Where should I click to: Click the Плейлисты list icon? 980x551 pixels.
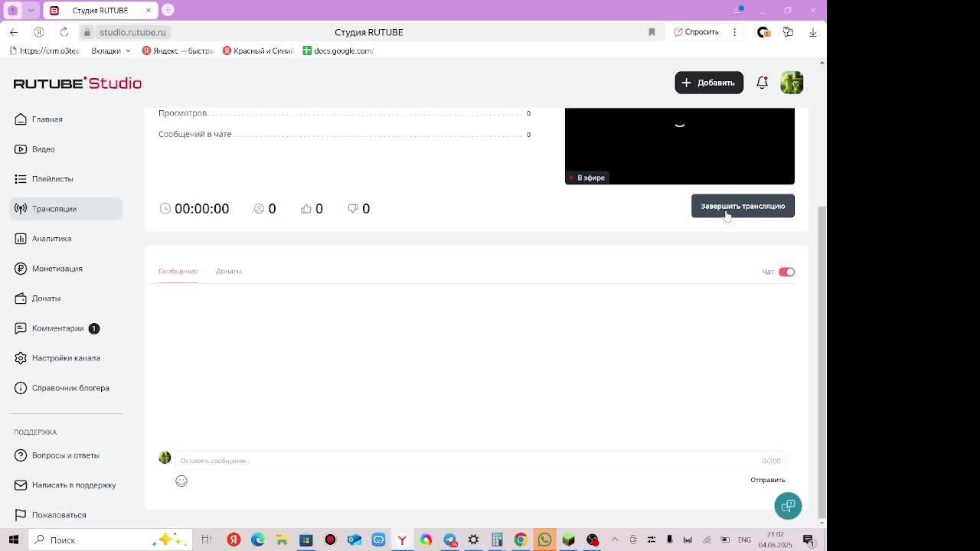pyautogui.click(x=21, y=179)
